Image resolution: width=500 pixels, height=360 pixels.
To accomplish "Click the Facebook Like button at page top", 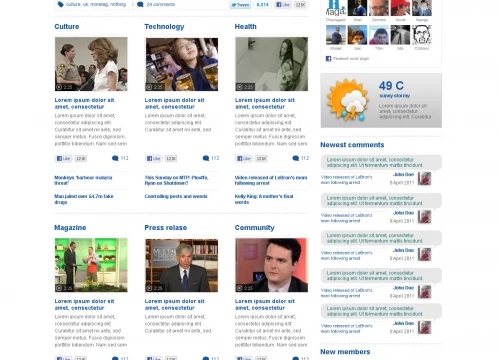I will click(x=283, y=5).
